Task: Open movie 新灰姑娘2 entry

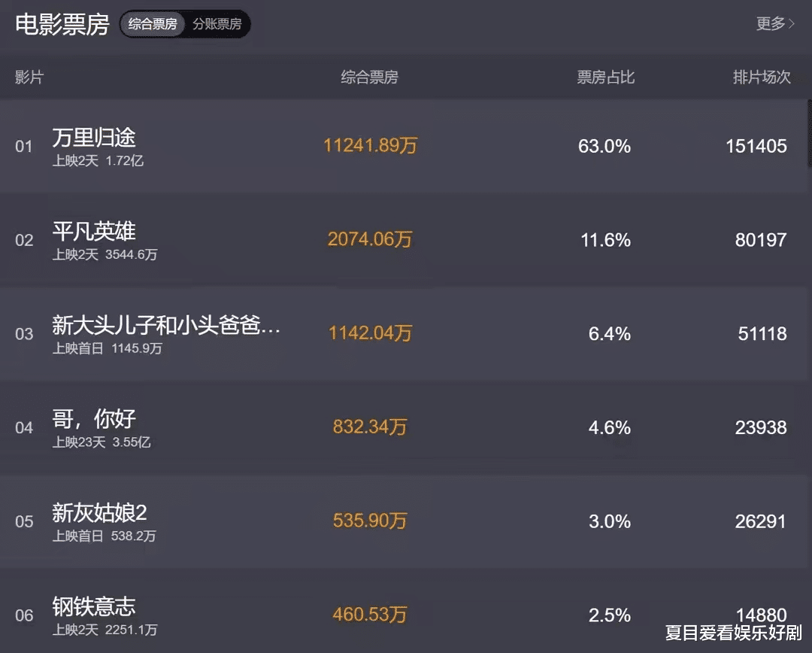Action: (99, 512)
